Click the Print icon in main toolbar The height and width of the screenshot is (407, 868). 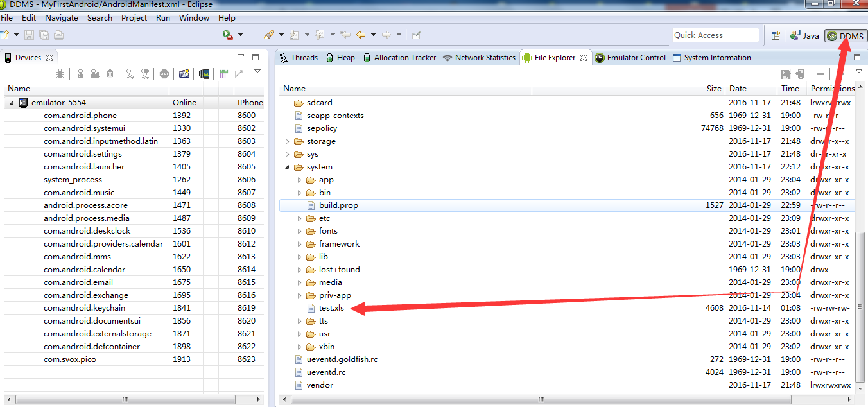(x=58, y=35)
